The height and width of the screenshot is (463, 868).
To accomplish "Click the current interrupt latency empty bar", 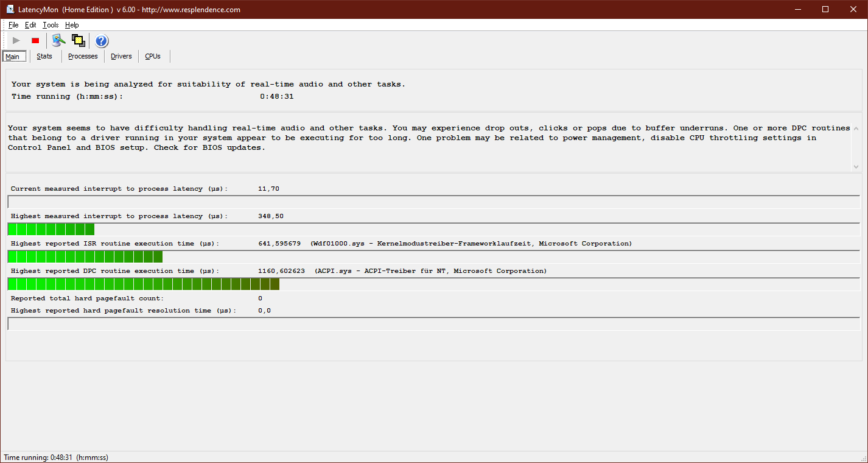I will (433, 202).
